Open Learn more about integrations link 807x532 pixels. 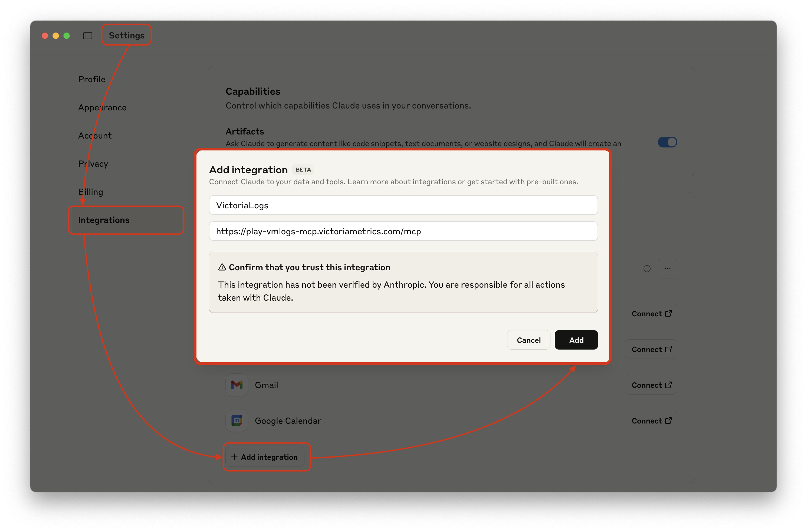[x=401, y=182]
